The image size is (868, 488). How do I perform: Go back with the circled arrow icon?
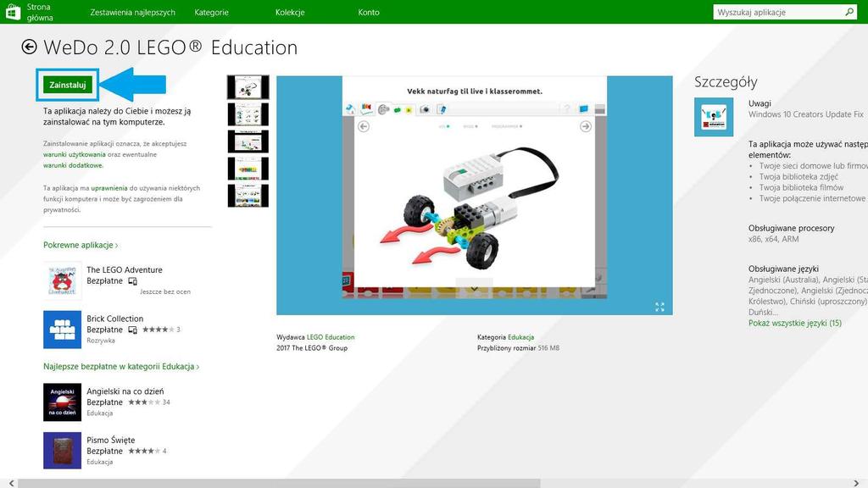[x=30, y=47]
